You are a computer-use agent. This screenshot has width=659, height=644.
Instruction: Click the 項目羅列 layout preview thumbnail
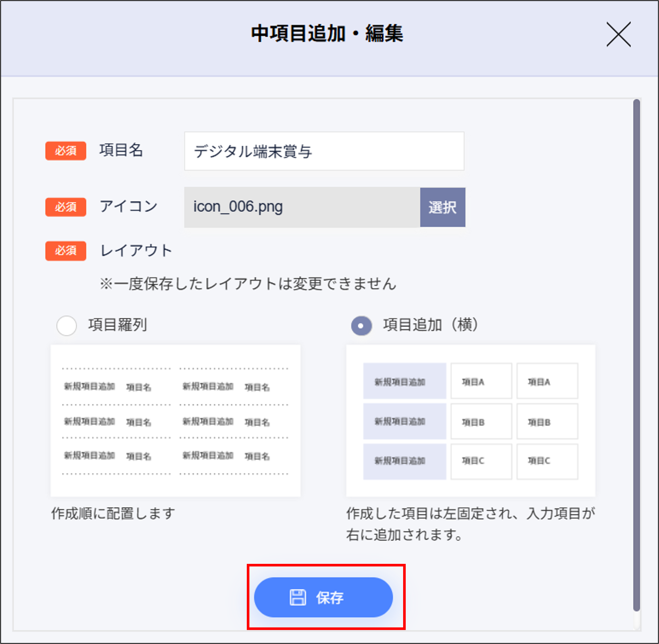[x=175, y=420]
